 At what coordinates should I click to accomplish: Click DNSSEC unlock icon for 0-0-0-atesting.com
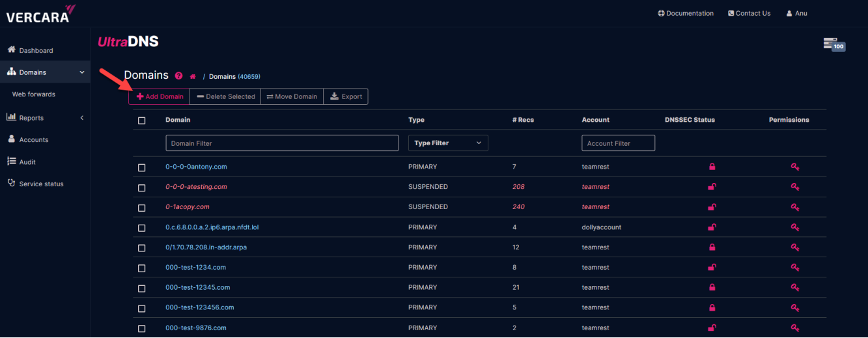(x=712, y=187)
